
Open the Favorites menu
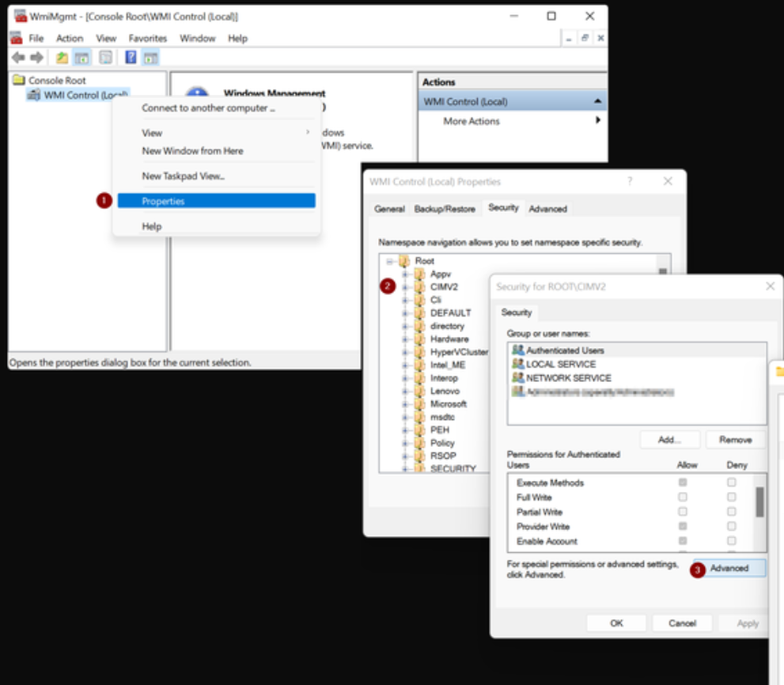(147, 38)
